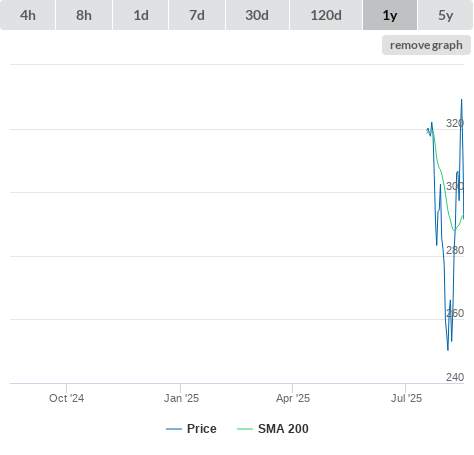Click the Oct '24 axis label
Viewport: 474px width, 455px height.
[67, 398]
